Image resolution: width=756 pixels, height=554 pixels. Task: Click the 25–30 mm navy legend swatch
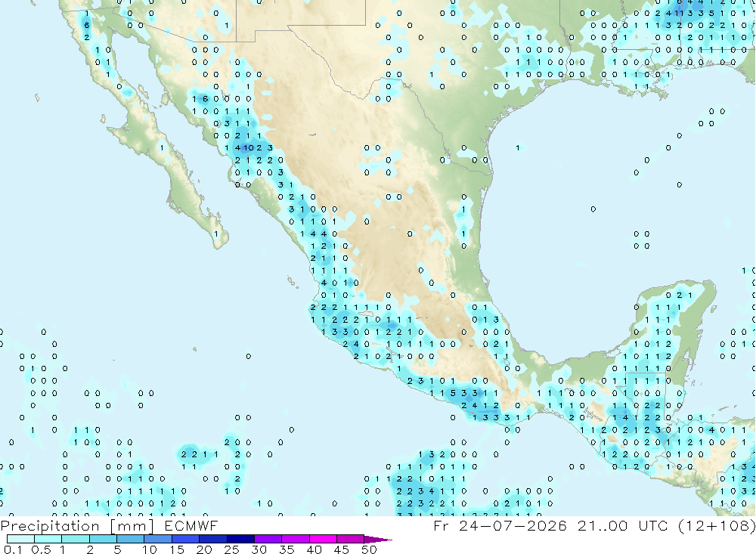240,539
